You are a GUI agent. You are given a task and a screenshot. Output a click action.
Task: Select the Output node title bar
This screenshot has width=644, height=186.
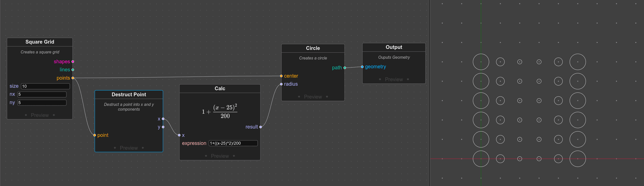[394, 47]
